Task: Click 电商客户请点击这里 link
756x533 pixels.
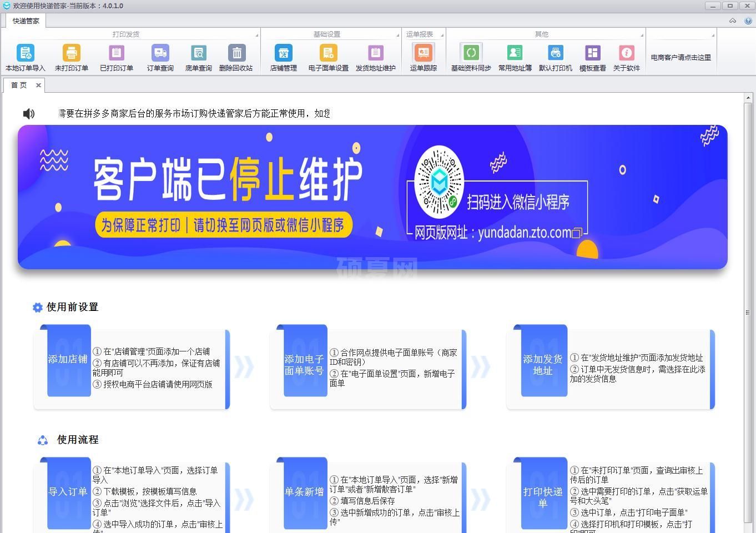Action: pyautogui.click(x=681, y=57)
